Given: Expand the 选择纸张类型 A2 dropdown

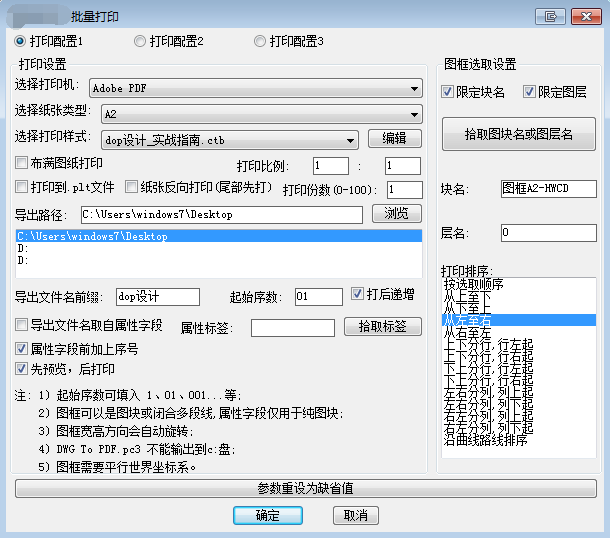Looking at the screenshot, I should (x=255, y=113).
